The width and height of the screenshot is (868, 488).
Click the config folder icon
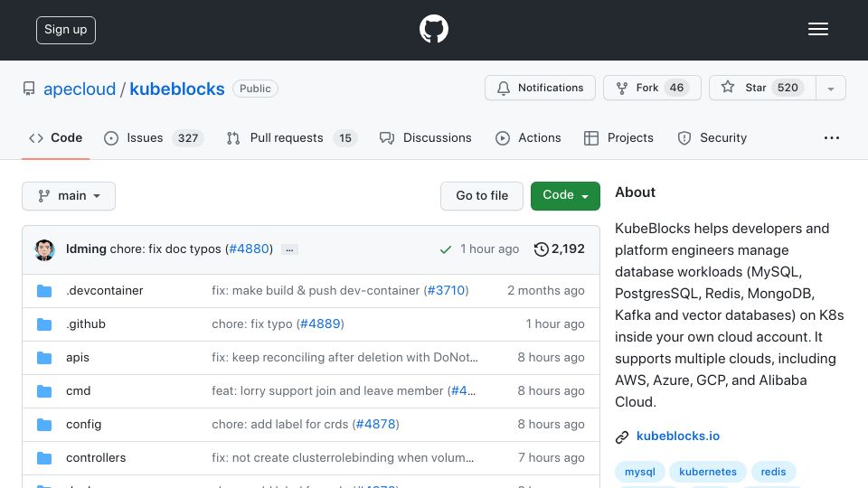tap(44, 425)
